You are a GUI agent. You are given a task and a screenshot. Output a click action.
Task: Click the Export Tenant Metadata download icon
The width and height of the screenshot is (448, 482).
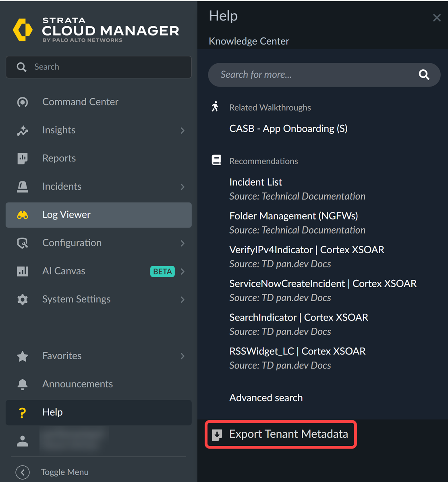coord(217,434)
